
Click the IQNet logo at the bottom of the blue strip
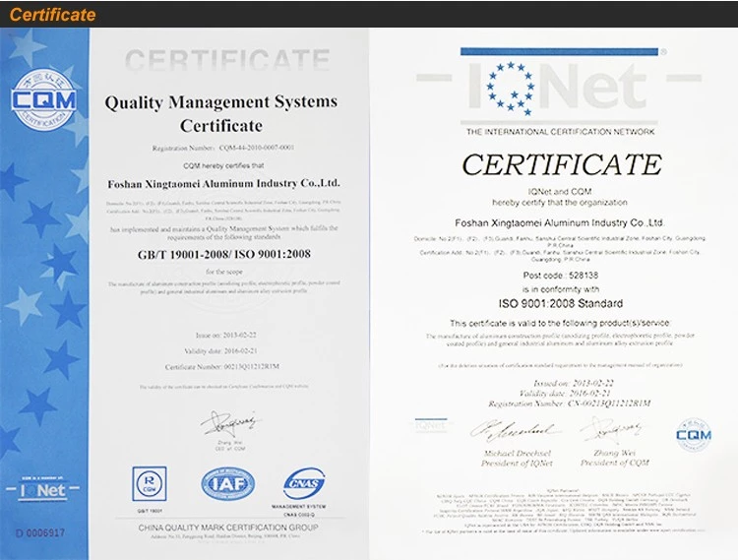click(43, 490)
